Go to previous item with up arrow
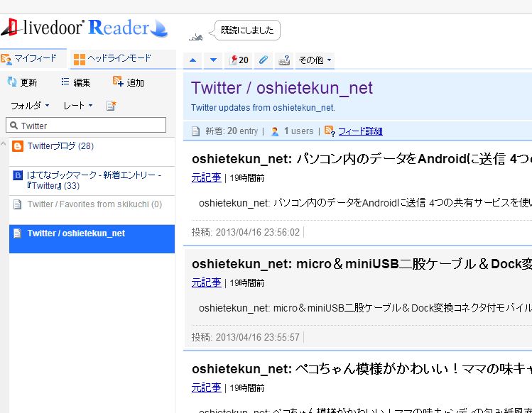The width and height of the screenshot is (532, 413). 192,60
